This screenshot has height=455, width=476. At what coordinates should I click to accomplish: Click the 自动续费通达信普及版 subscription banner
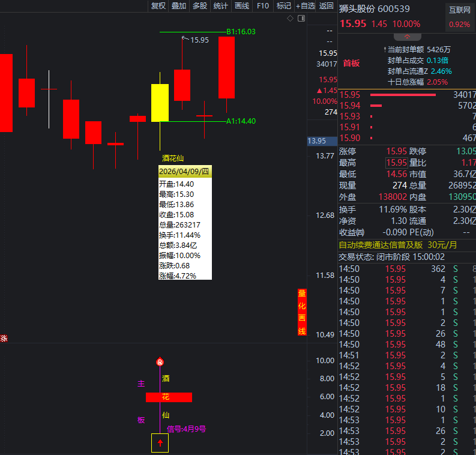pyautogui.click(x=397, y=245)
